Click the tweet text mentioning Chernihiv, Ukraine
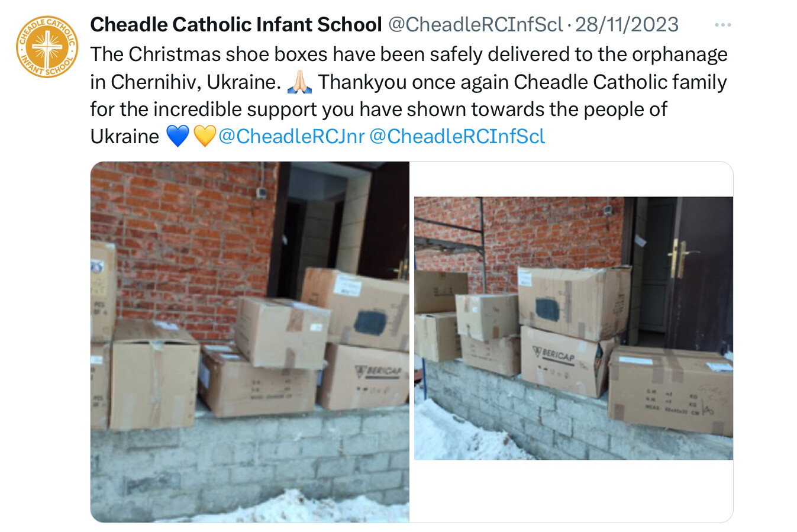The image size is (797, 532). pos(186,82)
